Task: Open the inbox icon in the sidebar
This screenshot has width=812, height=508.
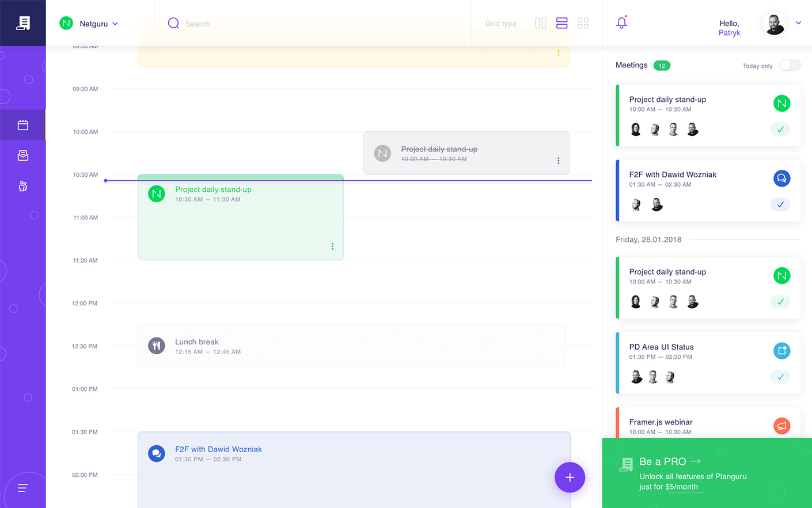Action: (x=22, y=156)
